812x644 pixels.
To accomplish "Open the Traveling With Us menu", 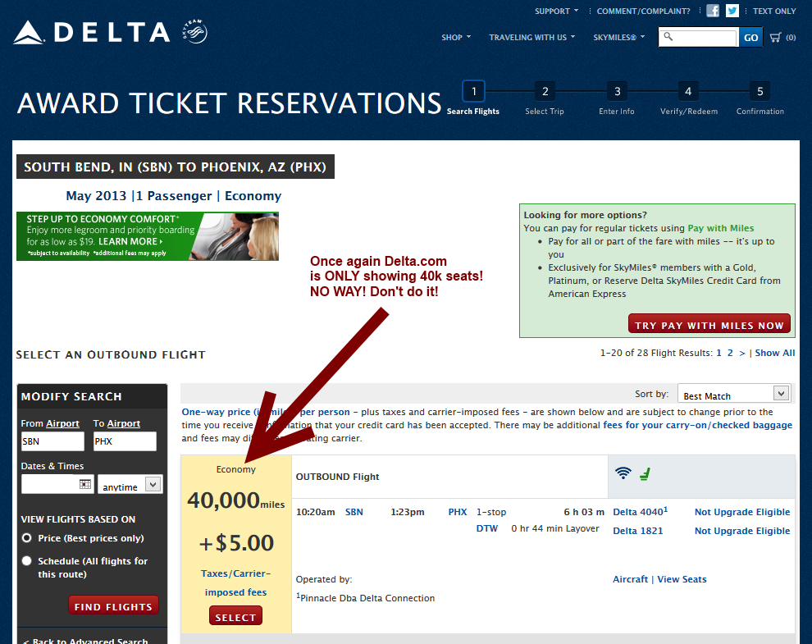I will tap(531, 37).
